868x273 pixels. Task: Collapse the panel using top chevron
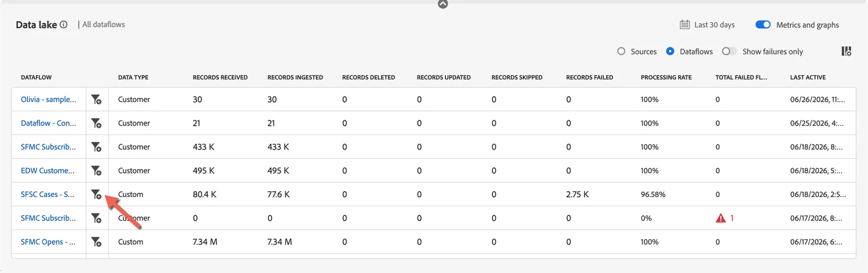443,3
